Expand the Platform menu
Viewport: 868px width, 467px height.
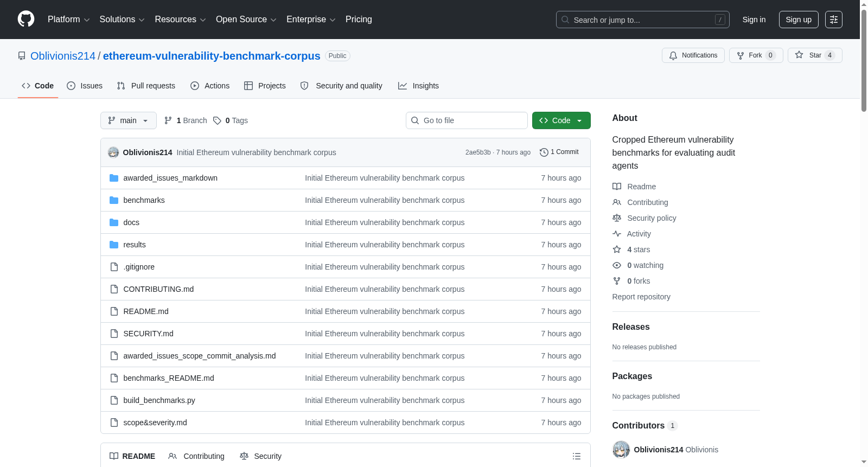[68, 20]
